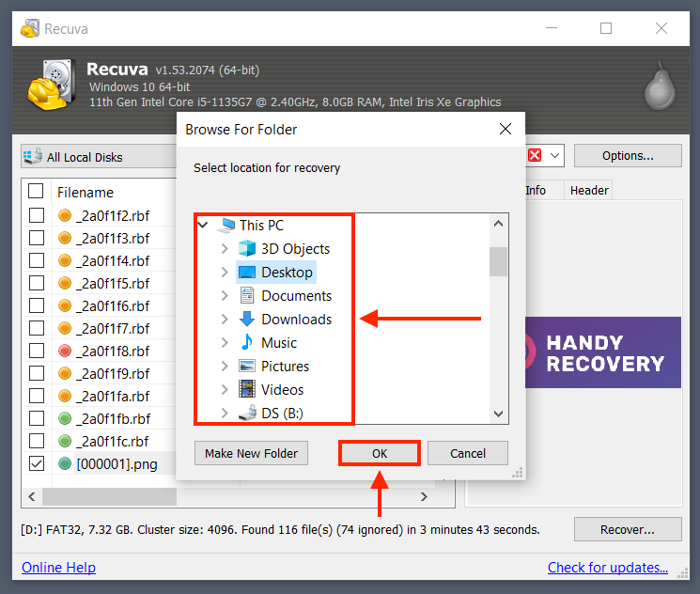
Task: Expand the 3D Objects node
Action: tap(225, 248)
